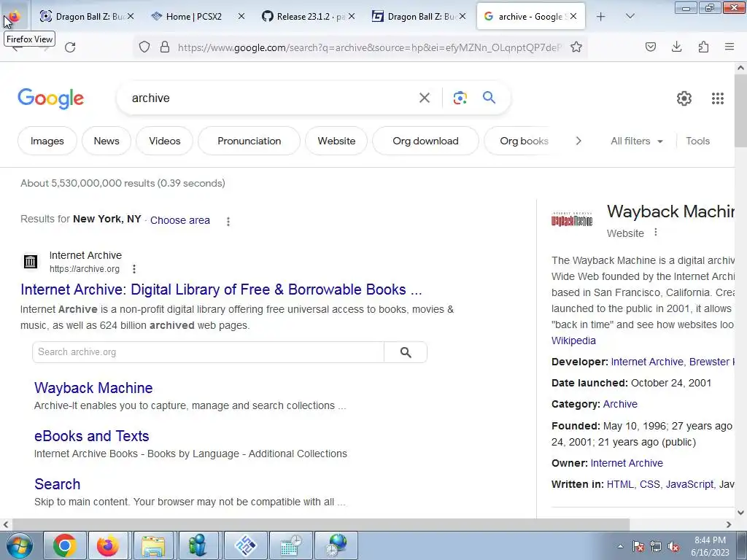Filter results by News
This screenshot has width=747, height=560.
click(x=107, y=141)
